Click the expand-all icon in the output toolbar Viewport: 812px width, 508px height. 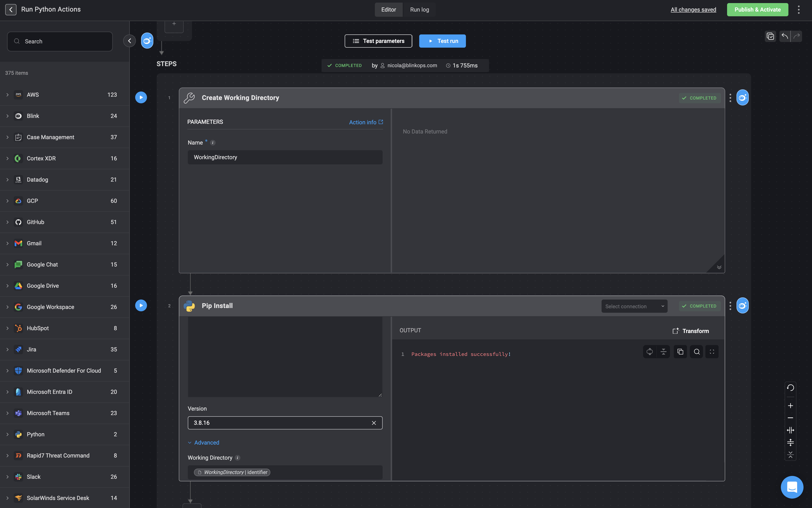(650, 352)
